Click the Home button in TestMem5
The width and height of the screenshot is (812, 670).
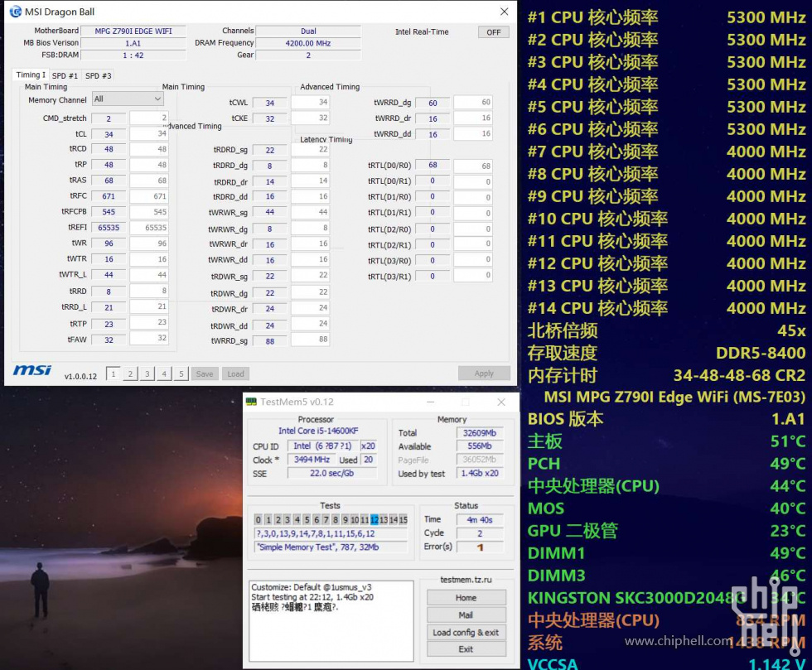(466, 597)
